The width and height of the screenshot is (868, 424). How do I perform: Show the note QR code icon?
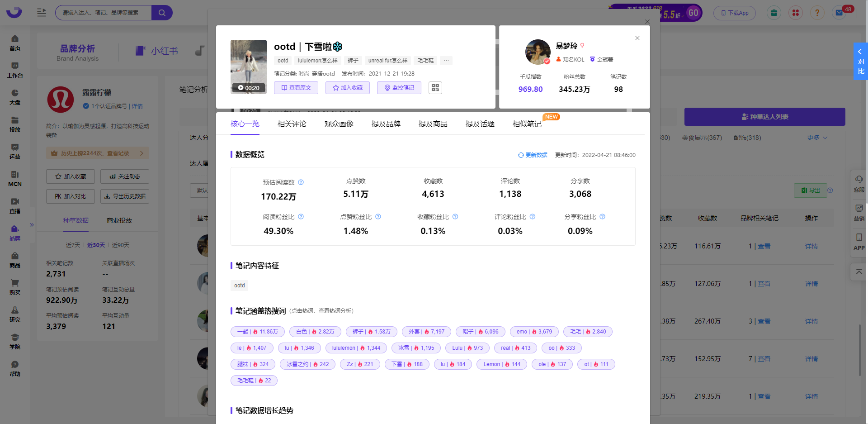pyautogui.click(x=435, y=88)
